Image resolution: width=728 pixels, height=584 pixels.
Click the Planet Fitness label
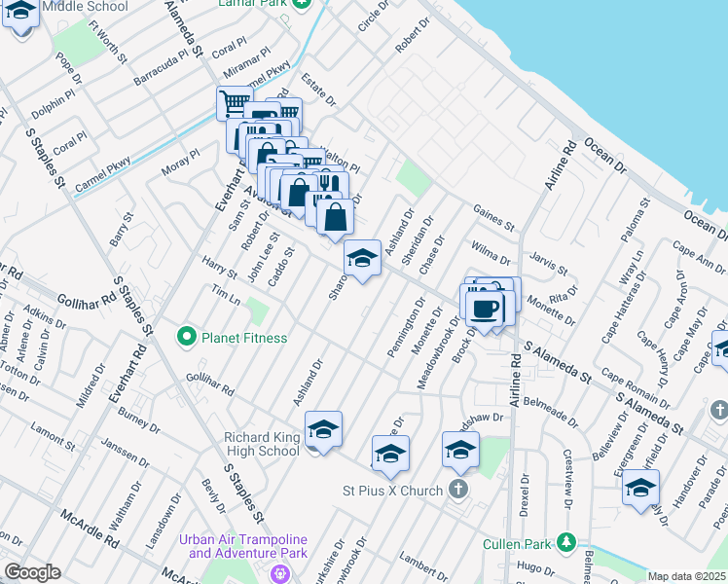(244, 338)
